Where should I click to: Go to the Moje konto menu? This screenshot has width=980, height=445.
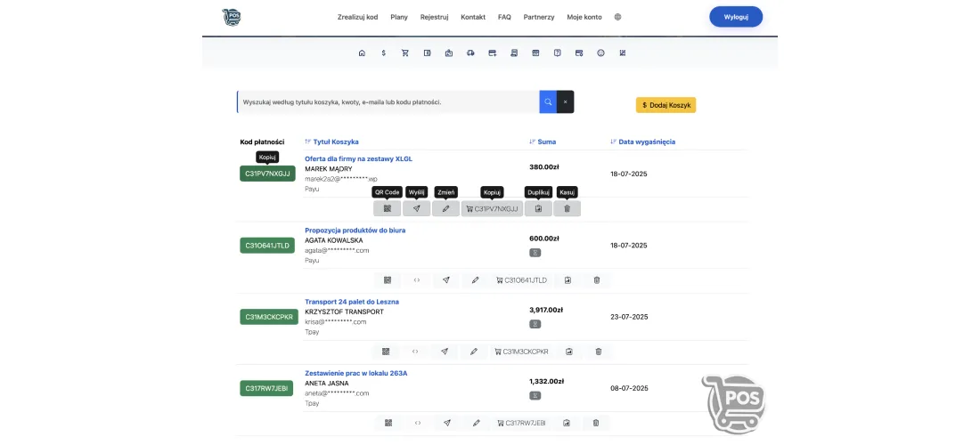pos(584,18)
